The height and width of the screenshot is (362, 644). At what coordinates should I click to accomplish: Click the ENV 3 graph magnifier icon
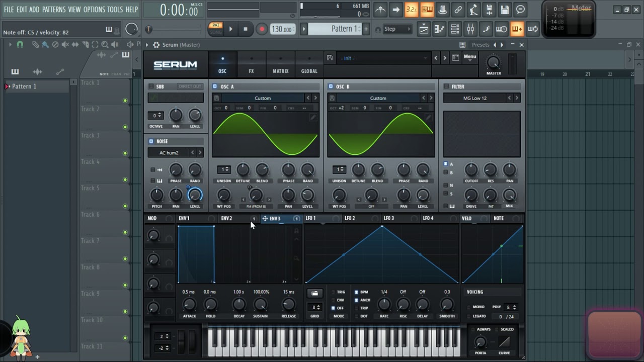click(x=296, y=258)
